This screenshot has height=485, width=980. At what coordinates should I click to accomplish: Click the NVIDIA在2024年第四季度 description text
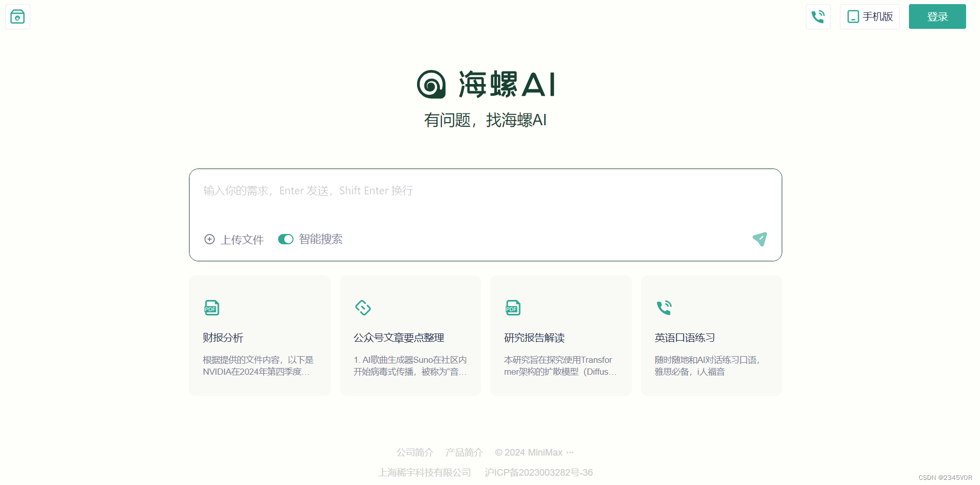point(258,365)
